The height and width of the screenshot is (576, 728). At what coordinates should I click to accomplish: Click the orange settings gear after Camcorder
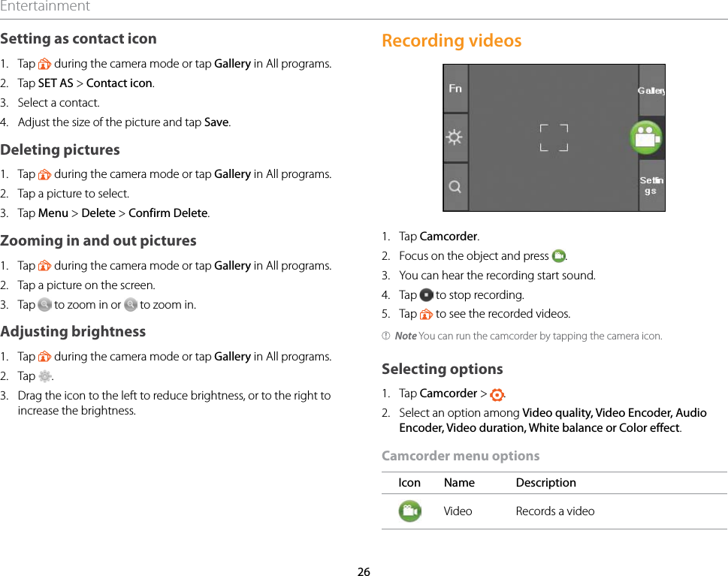point(497,394)
